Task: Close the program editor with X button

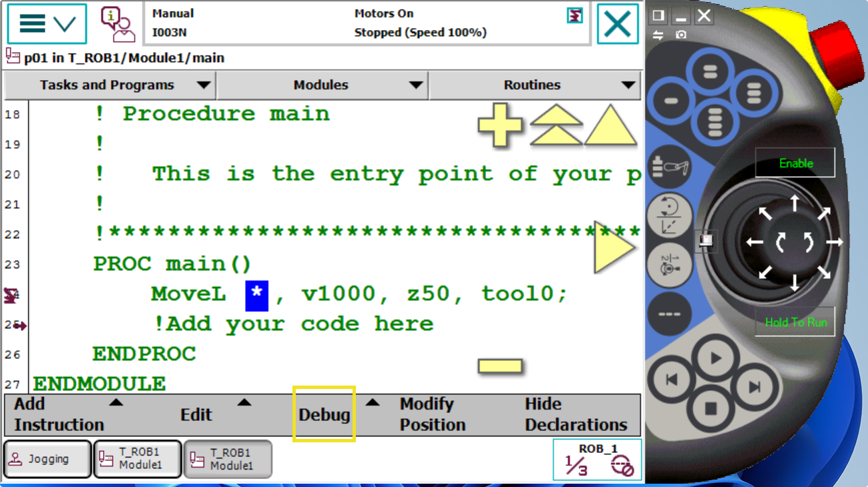Action: click(x=617, y=24)
